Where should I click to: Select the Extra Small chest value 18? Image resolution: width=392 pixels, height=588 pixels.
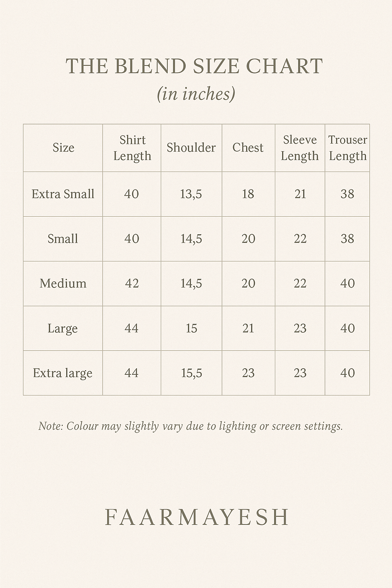pyautogui.click(x=248, y=194)
